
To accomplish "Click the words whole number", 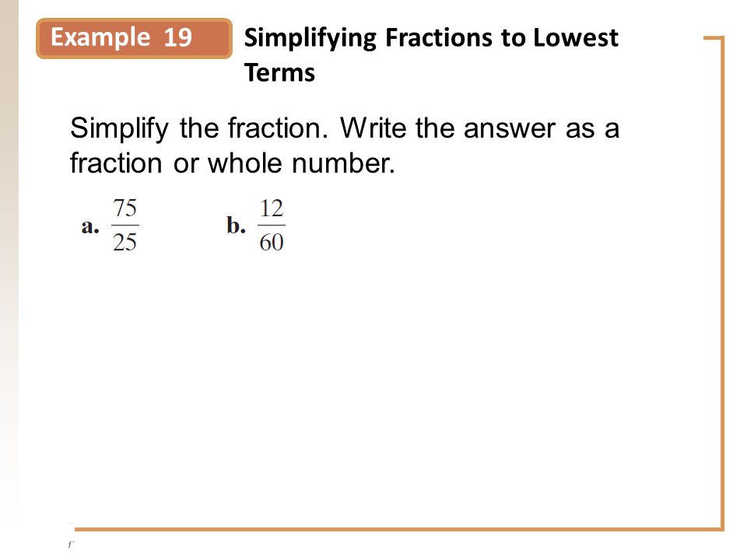I will (301, 163).
